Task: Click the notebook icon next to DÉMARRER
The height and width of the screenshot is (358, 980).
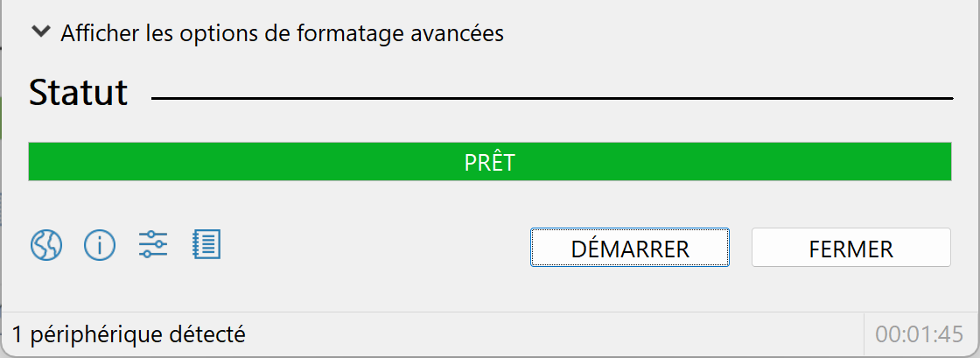Action: (x=206, y=244)
